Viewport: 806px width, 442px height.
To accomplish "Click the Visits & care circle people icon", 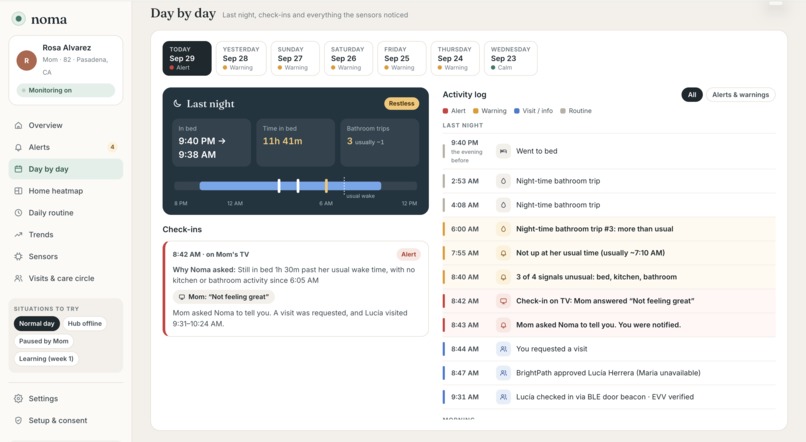I will coord(19,279).
